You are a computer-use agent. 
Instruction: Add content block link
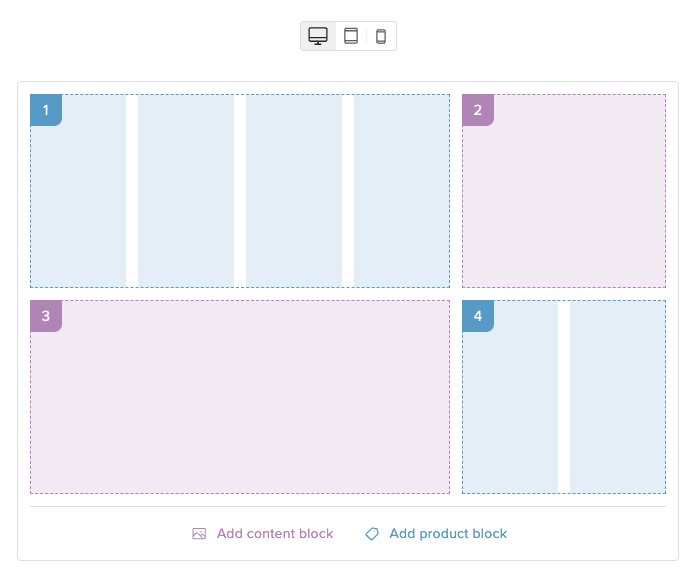pyautogui.click(x=275, y=534)
